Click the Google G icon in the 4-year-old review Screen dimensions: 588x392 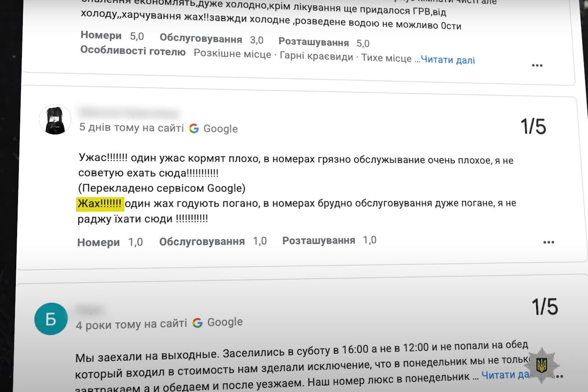coord(197,322)
